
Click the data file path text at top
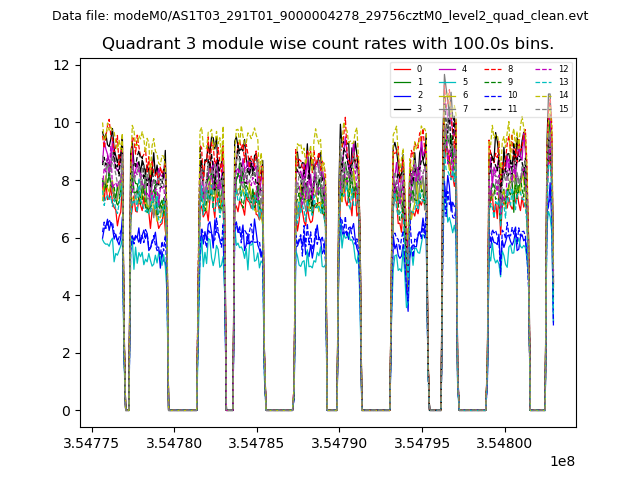click(320, 16)
